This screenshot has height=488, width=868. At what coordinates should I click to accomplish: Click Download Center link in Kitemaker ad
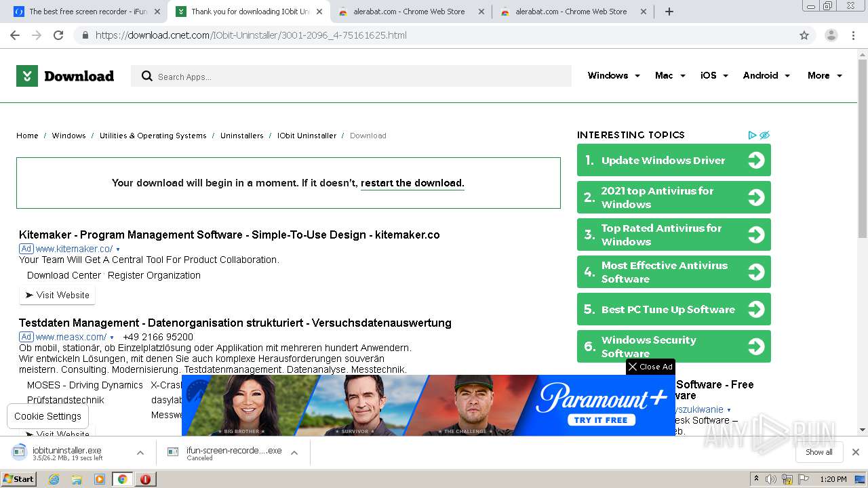(x=64, y=275)
